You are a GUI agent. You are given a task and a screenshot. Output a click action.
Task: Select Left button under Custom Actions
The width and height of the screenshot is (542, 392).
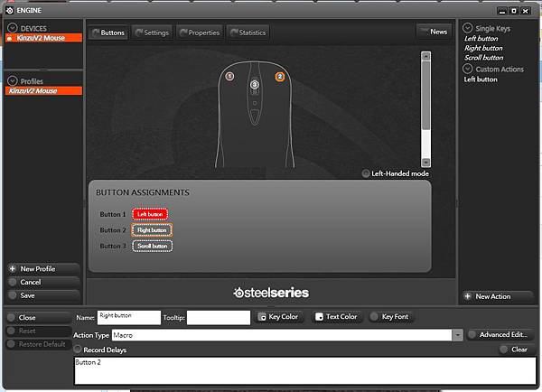(481, 79)
